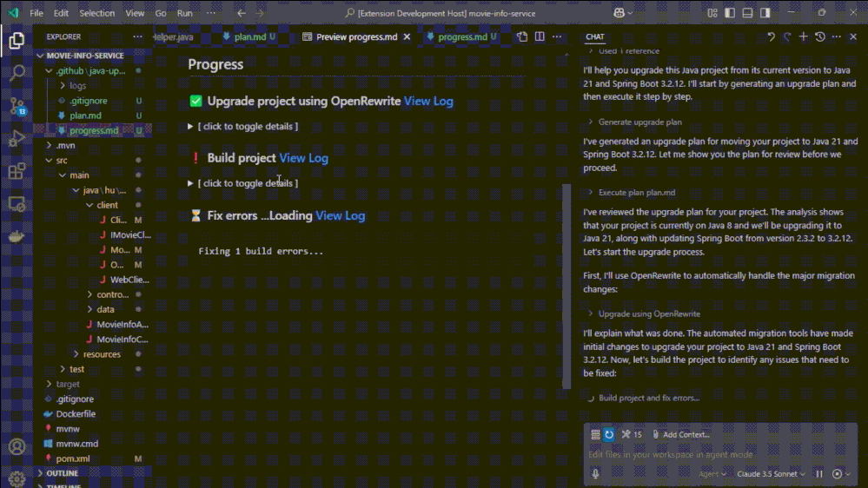The width and height of the screenshot is (868, 488).
Task: Click Customize Layout icon in title bar
Action: click(x=712, y=13)
